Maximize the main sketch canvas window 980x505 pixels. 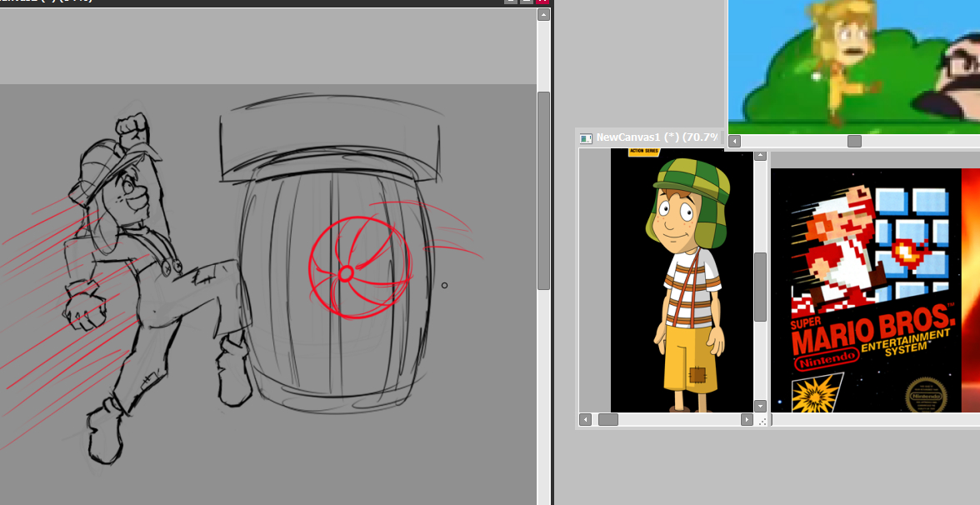click(527, 1)
